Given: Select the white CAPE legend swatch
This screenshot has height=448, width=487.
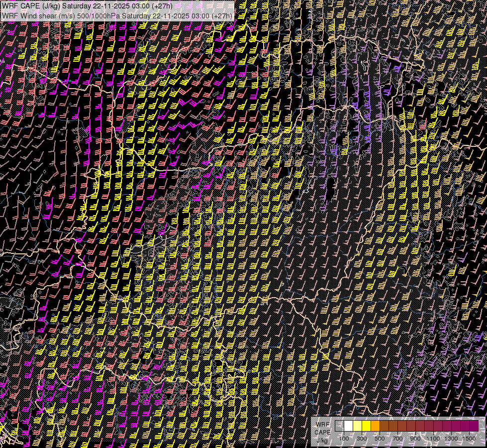Looking at the screenshot, I should tap(349, 426).
